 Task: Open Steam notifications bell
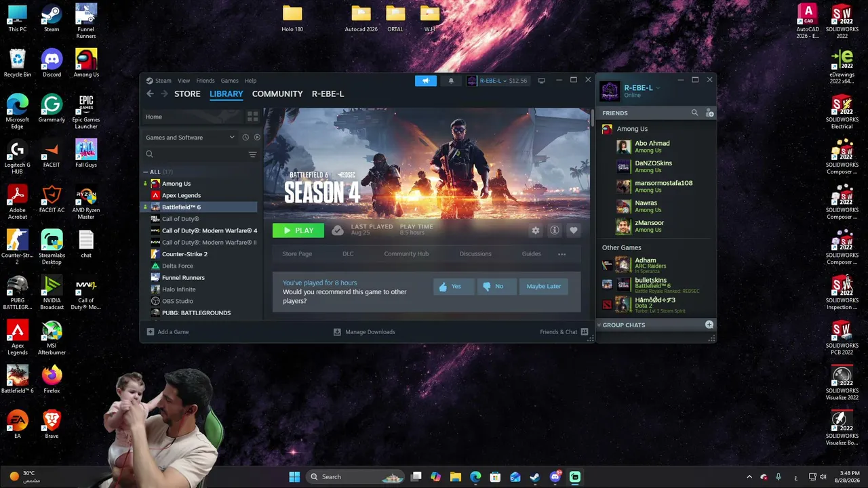point(451,81)
